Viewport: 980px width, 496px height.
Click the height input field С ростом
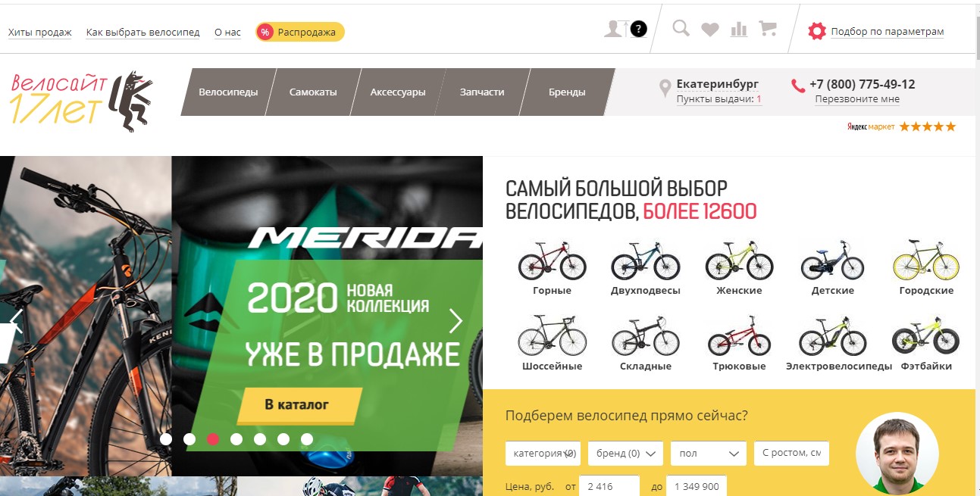tap(791, 454)
